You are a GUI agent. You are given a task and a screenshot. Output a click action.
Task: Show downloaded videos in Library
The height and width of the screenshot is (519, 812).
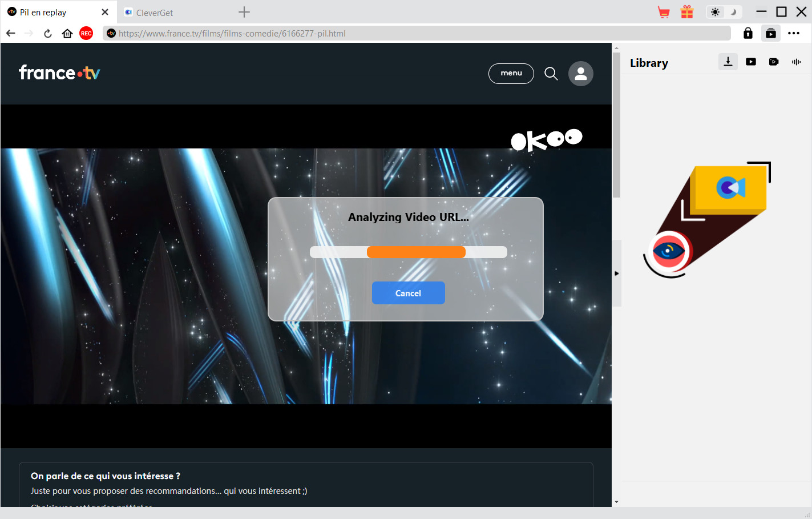pyautogui.click(x=751, y=62)
